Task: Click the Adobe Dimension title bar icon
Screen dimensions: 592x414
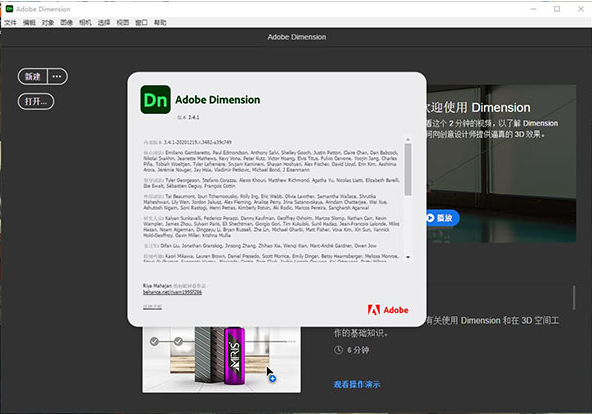Action: pos(9,9)
